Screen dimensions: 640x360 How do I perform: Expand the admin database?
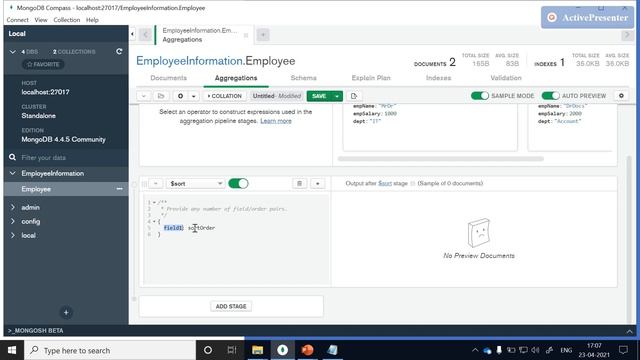pos(13,207)
